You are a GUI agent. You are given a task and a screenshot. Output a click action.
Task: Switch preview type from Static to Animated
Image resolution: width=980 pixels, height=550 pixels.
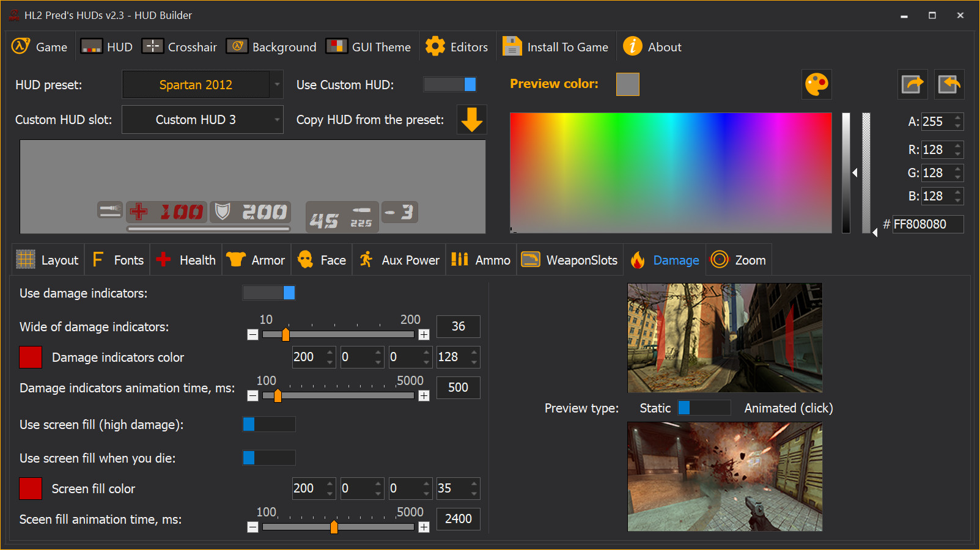tap(704, 408)
